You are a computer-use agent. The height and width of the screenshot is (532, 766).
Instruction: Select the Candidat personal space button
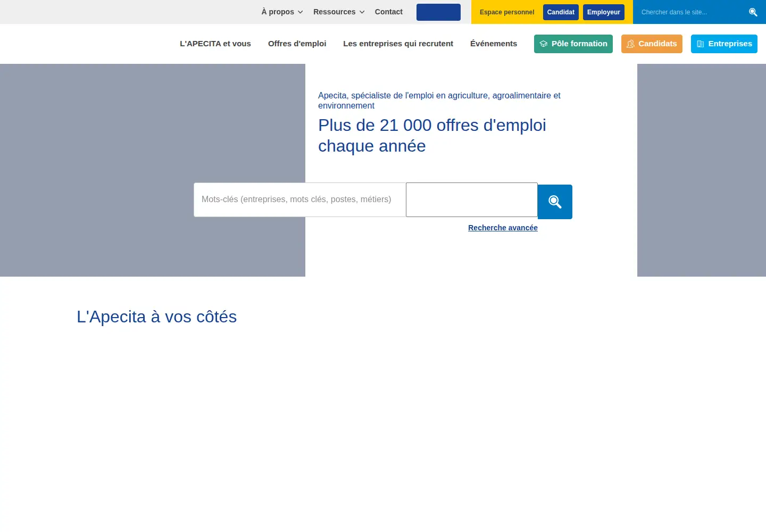coord(561,12)
